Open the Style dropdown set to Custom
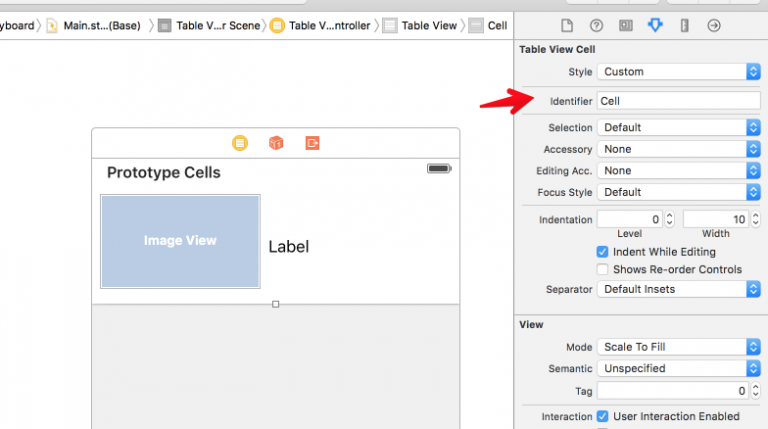This screenshot has height=429, width=768. [678, 72]
